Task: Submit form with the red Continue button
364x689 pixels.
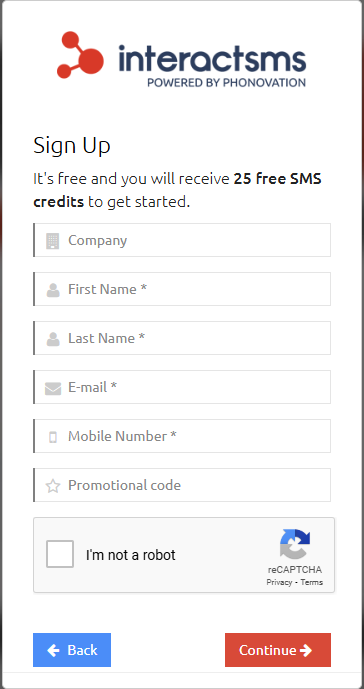Action: [x=278, y=650]
